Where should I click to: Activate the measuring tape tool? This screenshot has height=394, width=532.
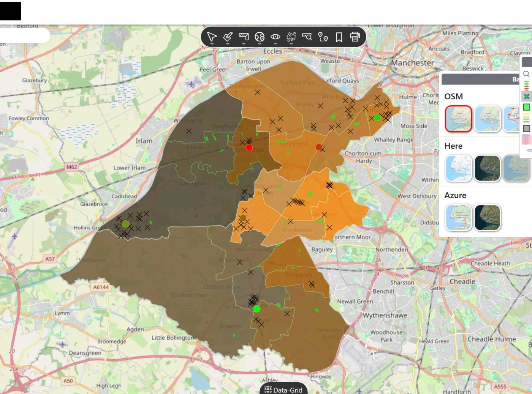pos(244,37)
